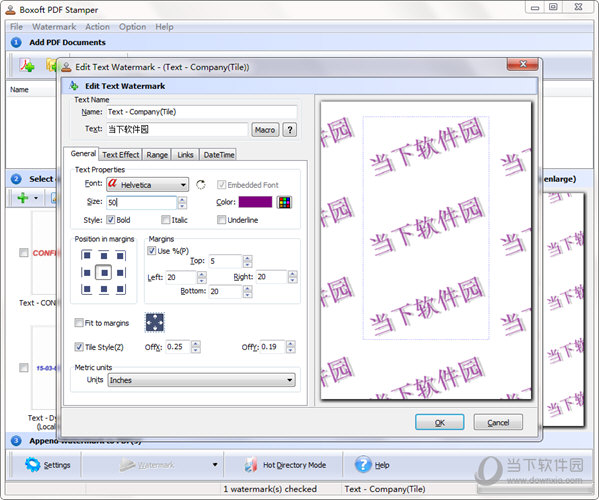Select bottom-center position in margins

click(104, 289)
